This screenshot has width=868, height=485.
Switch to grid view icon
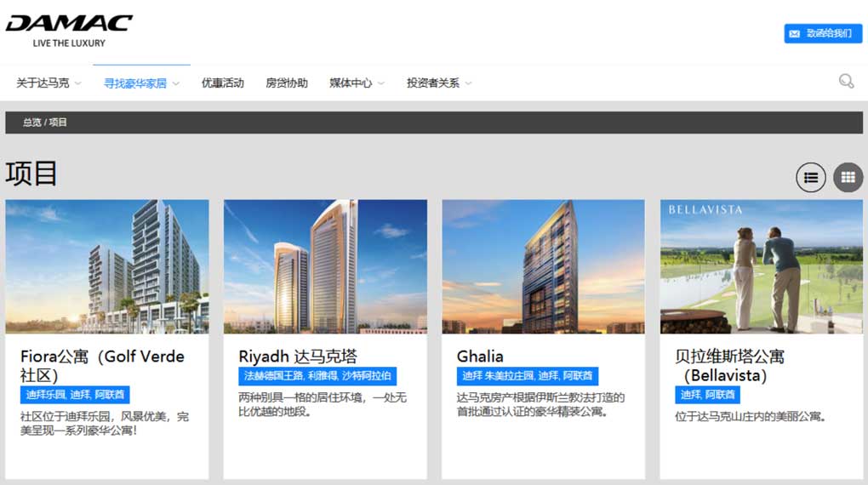[848, 177]
